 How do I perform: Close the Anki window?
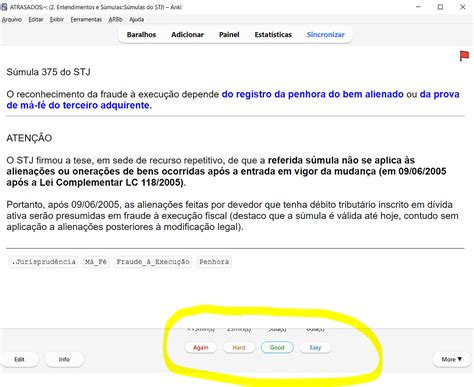click(x=463, y=7)
